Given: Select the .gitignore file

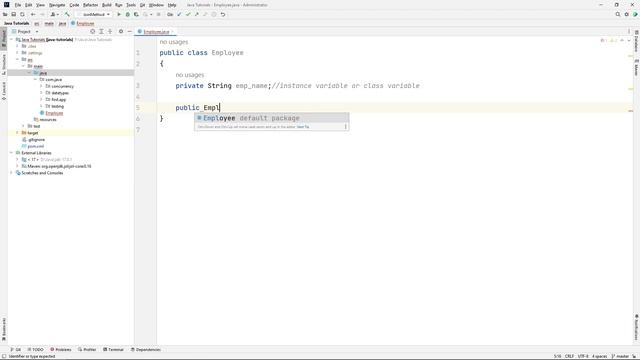Looking at the screenshot, I should [x=36, y=140].
